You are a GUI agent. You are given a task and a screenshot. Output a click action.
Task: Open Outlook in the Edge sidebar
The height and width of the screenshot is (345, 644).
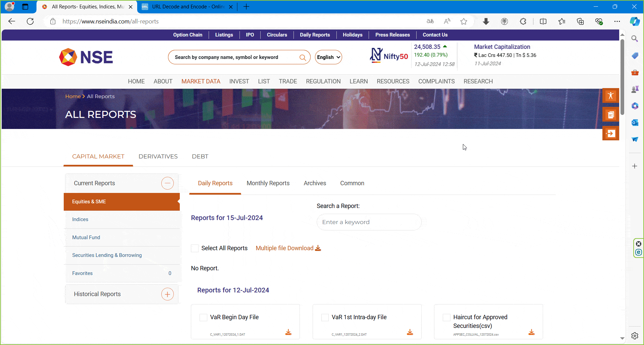click(x=635, y=123)
